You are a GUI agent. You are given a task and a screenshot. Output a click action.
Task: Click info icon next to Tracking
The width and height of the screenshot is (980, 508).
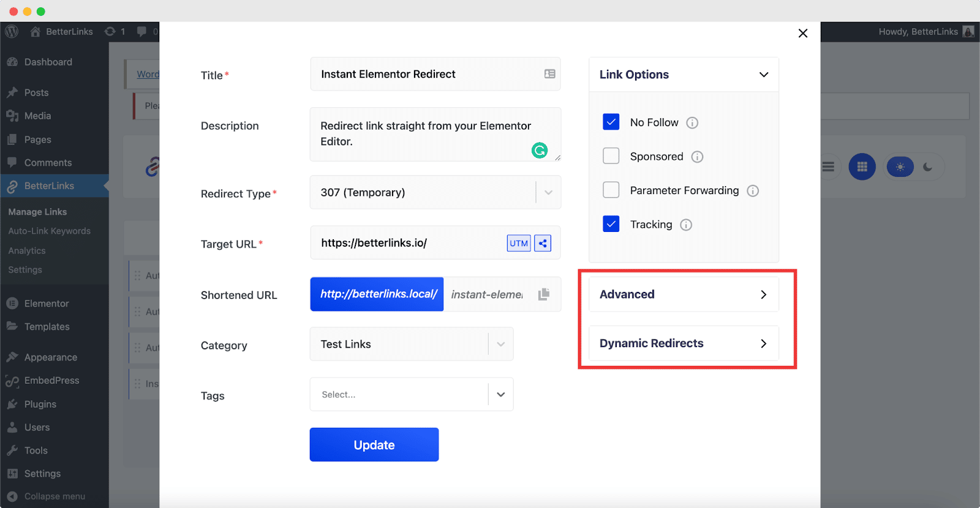[x=686, y=225]
